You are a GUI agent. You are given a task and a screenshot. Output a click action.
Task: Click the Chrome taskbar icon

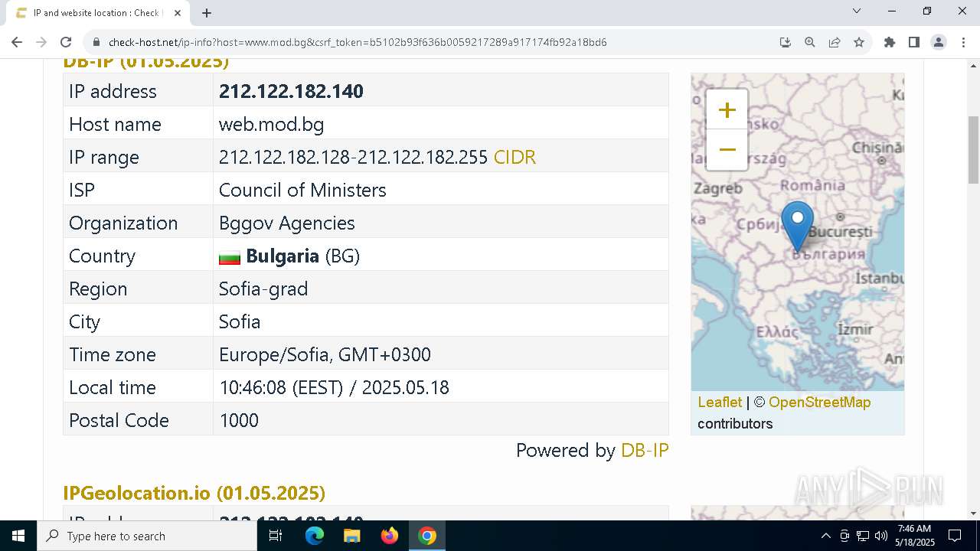[427, 536]
